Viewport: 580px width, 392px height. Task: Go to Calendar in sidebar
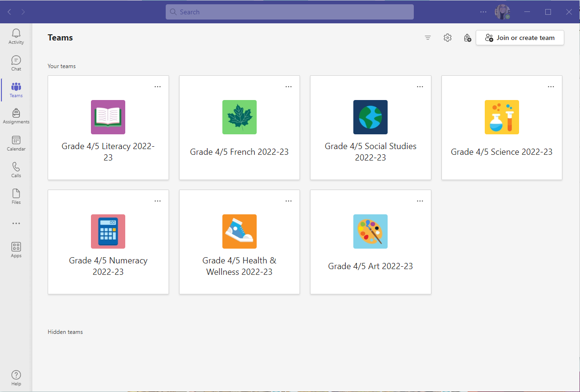[16, 143]
